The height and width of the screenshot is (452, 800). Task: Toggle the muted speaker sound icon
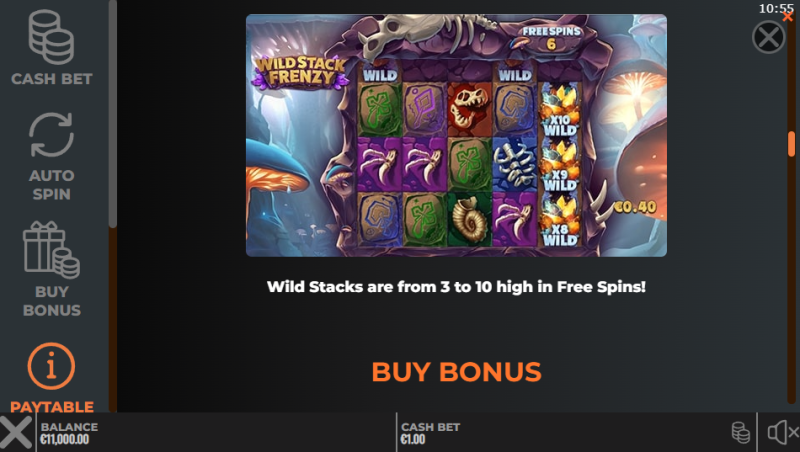click(x=783, y=433)
